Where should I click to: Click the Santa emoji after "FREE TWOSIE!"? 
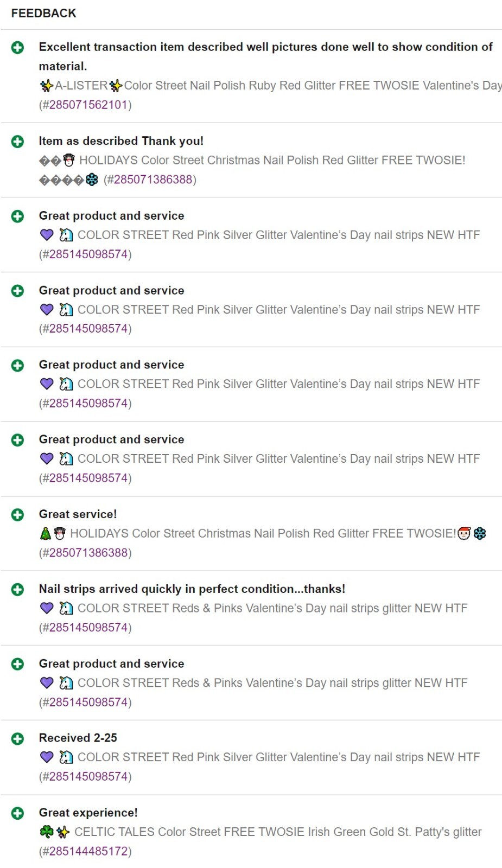coord(463,534)
